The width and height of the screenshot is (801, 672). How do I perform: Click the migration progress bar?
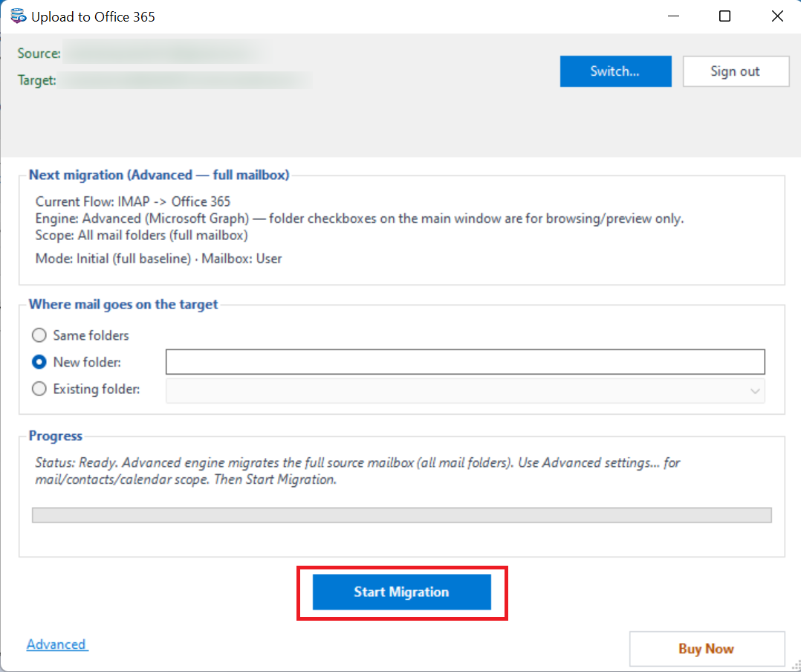(401, 515)
